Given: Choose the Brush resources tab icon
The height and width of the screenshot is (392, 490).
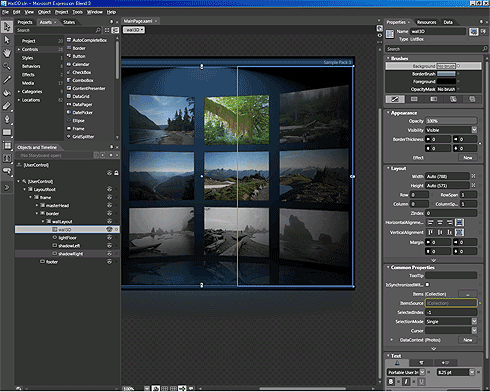Looking at the screenshot, I should point(472,99).
